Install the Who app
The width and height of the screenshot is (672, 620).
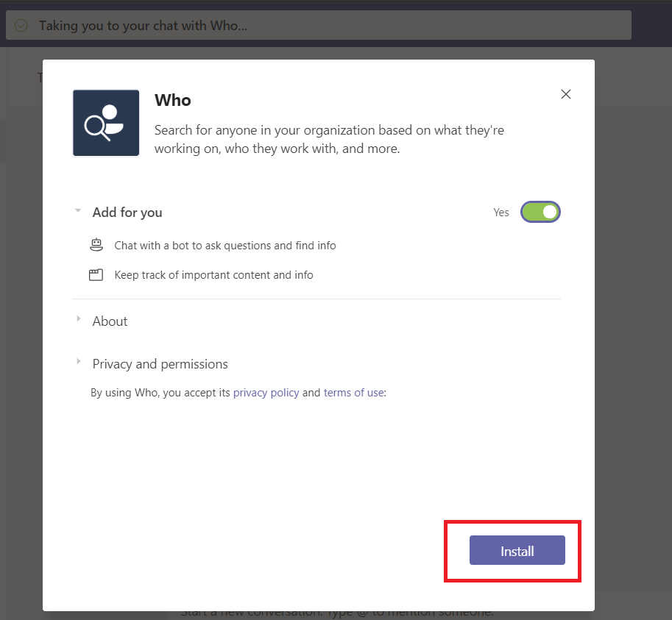[x=517, y=550]
